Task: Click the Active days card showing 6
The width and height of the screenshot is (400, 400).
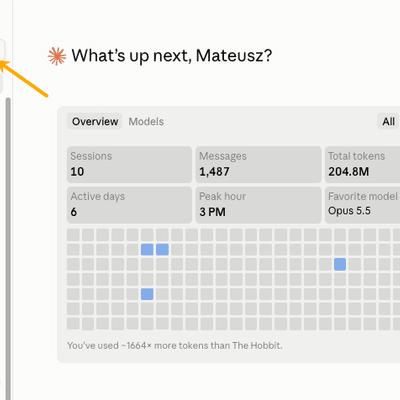Action: click(129, 205)
